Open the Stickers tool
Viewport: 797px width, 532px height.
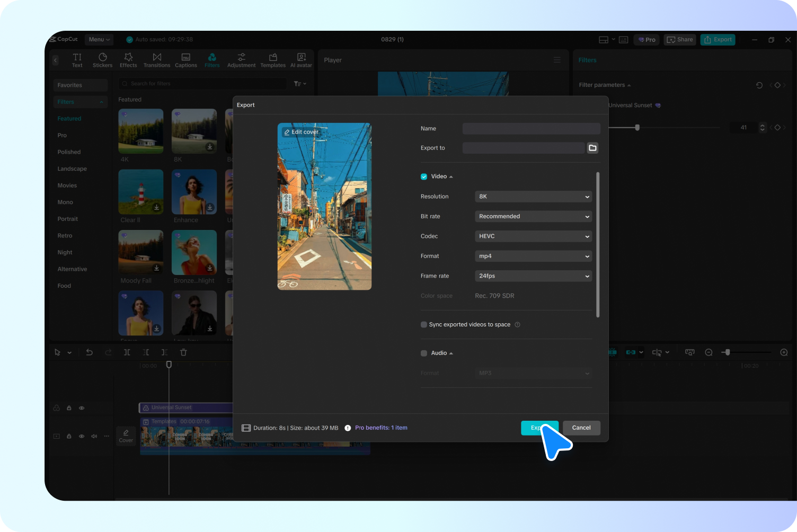click(102, 60)
